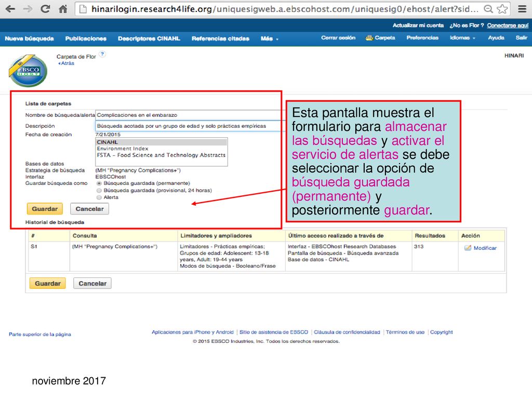
Task: Open Publicaciones menu item
Action: pyautogui.click(x=86, y=38)
